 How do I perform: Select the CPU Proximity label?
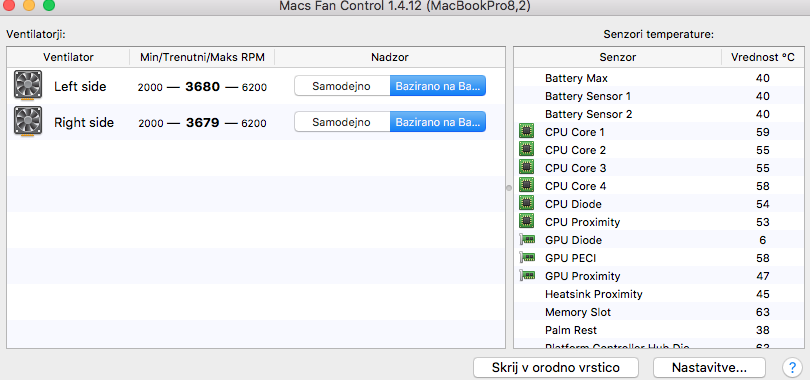click(x=582, y=222)
